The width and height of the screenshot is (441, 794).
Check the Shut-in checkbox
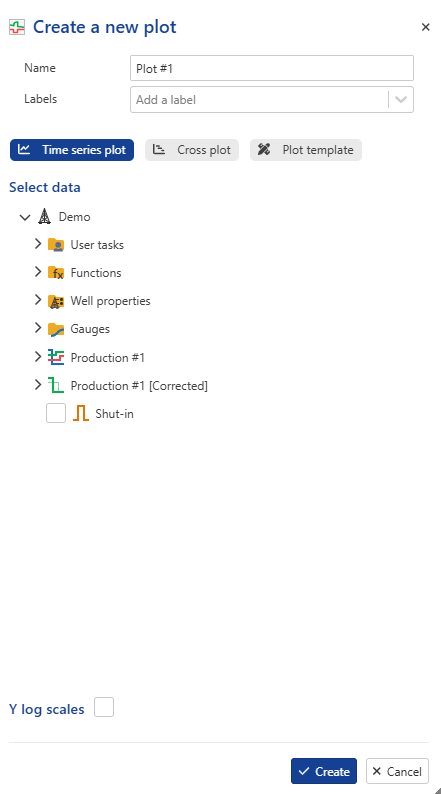pyautogui.click(x=56, y=413)
